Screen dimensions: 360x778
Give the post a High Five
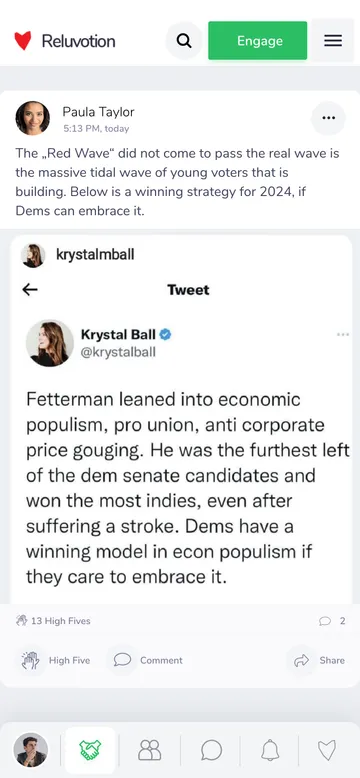click(56, 660)
